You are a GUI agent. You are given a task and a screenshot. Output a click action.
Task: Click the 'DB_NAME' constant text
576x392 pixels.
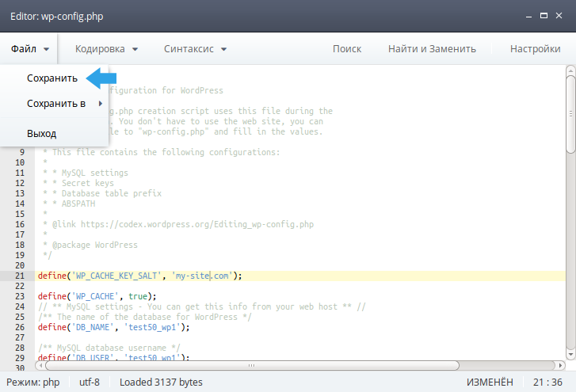93,327
